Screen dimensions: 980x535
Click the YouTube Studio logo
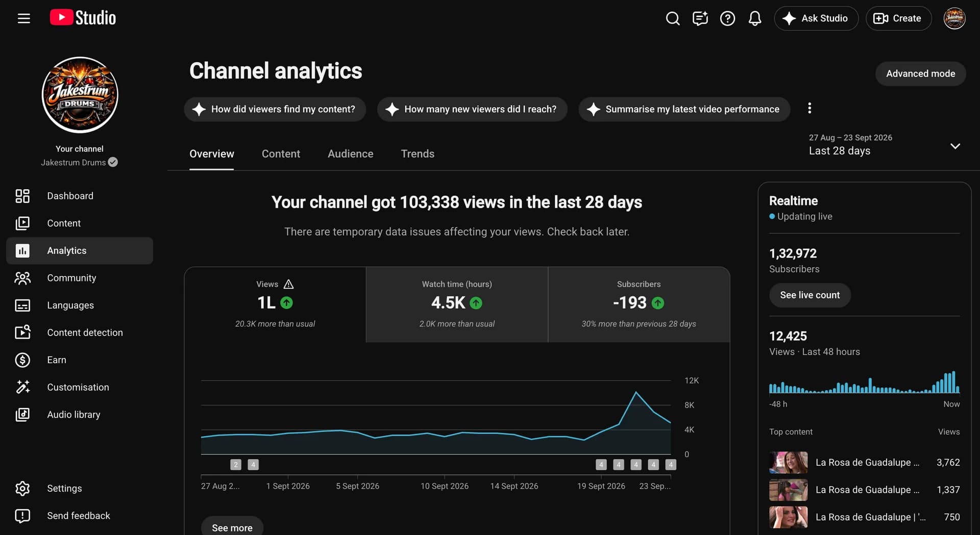83,18
